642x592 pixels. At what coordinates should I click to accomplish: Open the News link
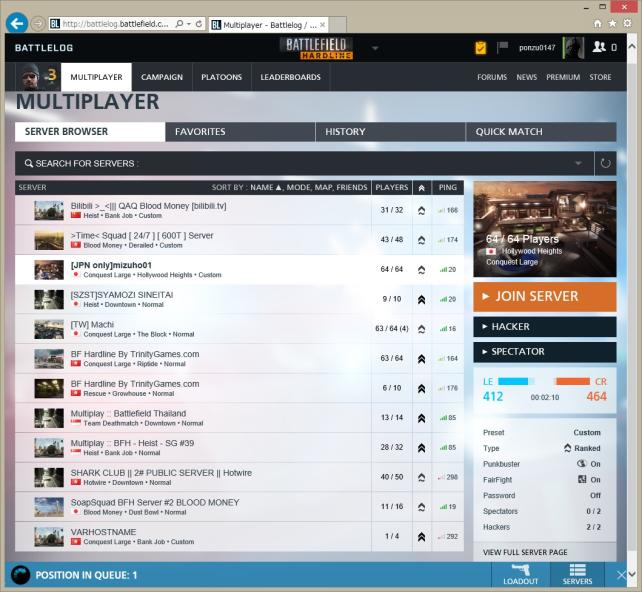click(x=527, y=77)
